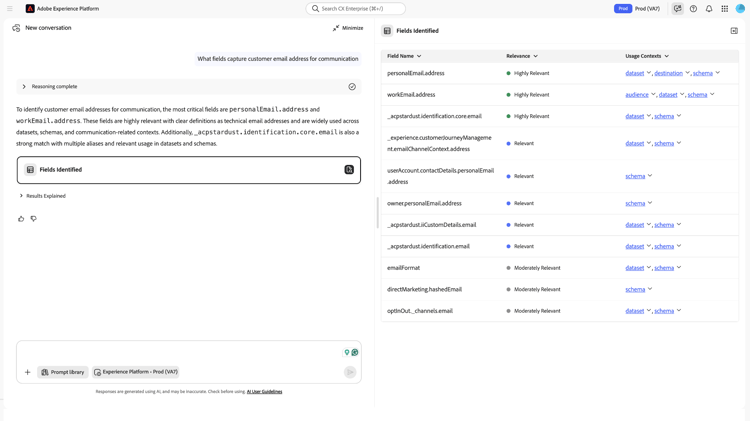
Task: Select the emailFormat field name
Action: pyautogui.click(x=403, y=268)
